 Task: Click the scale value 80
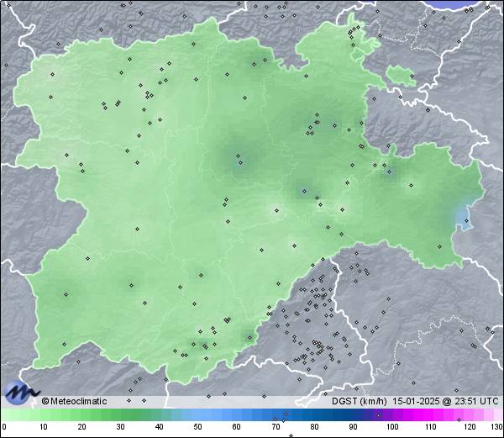coord(314,427)
